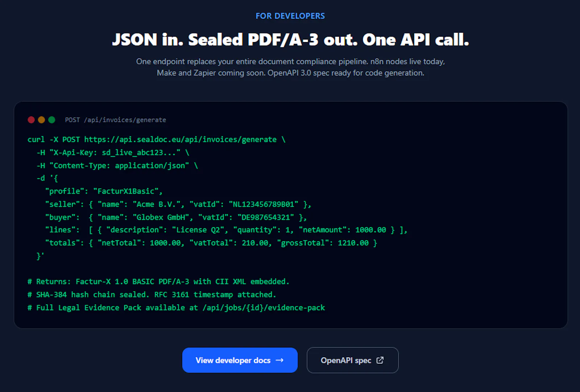580x392 pixels.
Task: Click the arrow icon in View developer docs
Action: [279, 360]
